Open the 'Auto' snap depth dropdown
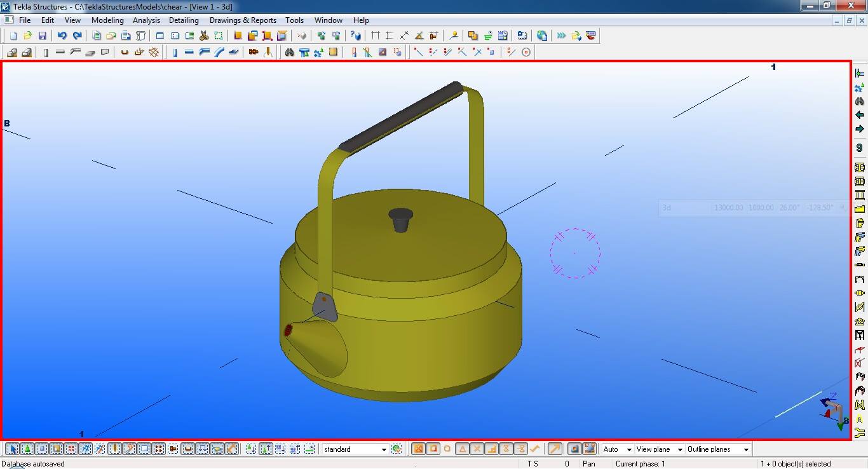This screenshot has height=469, width=868. tap(628, 450)
